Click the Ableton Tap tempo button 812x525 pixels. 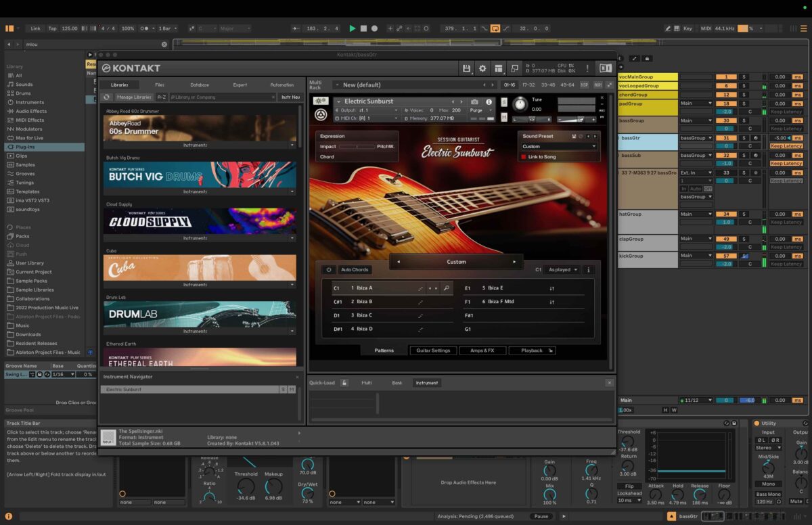click(52, 28)
